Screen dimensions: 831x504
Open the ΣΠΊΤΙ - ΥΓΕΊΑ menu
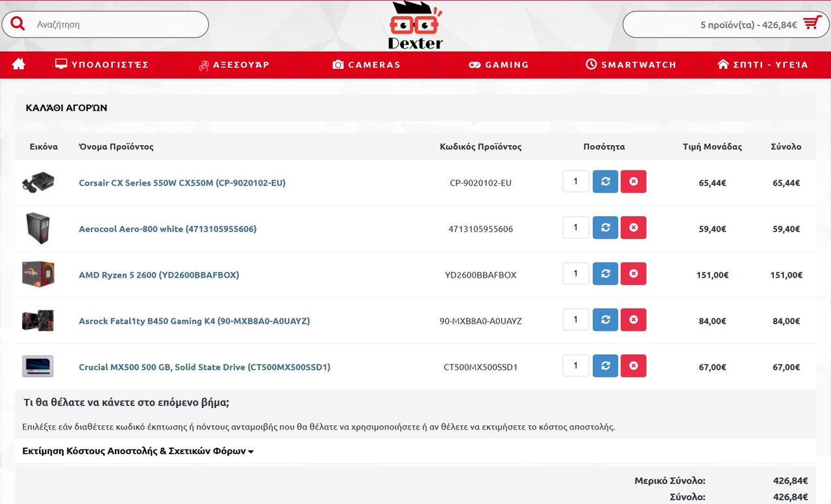tap(763, 65)
